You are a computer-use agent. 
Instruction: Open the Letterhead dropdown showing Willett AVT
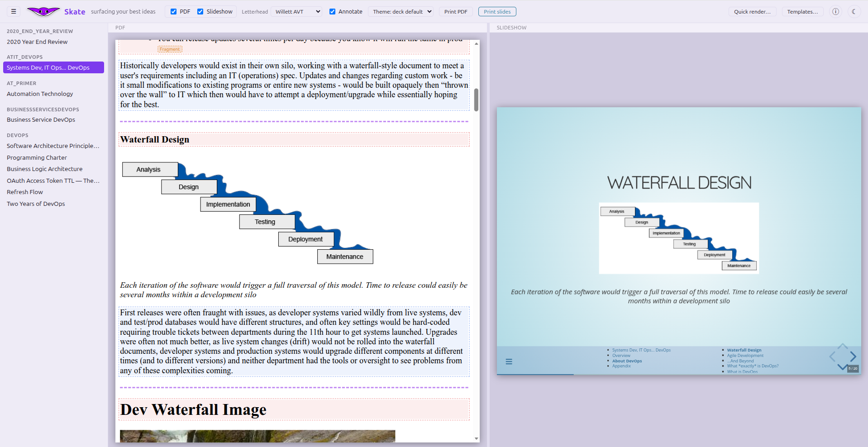coord(296,12)
